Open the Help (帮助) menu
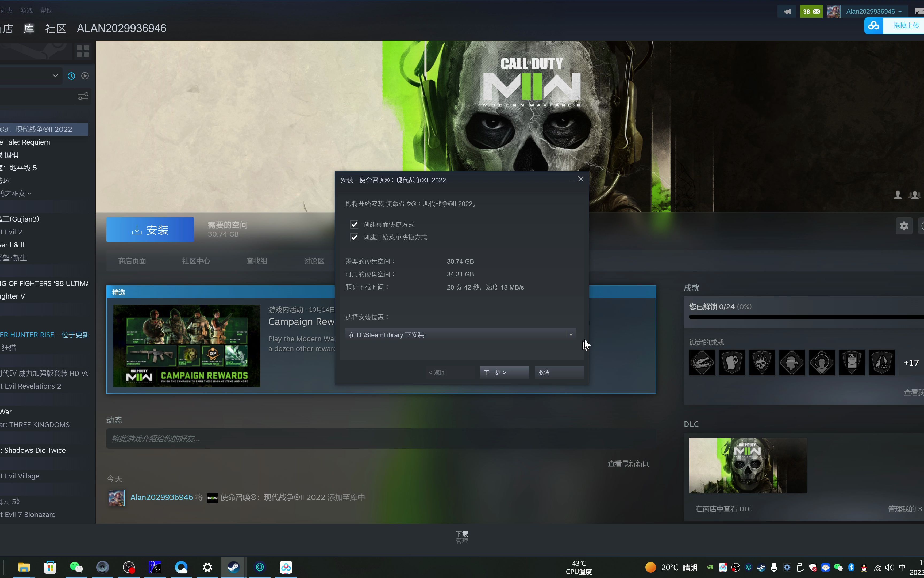This screenshot has width=924, height=578. point(46,10)
